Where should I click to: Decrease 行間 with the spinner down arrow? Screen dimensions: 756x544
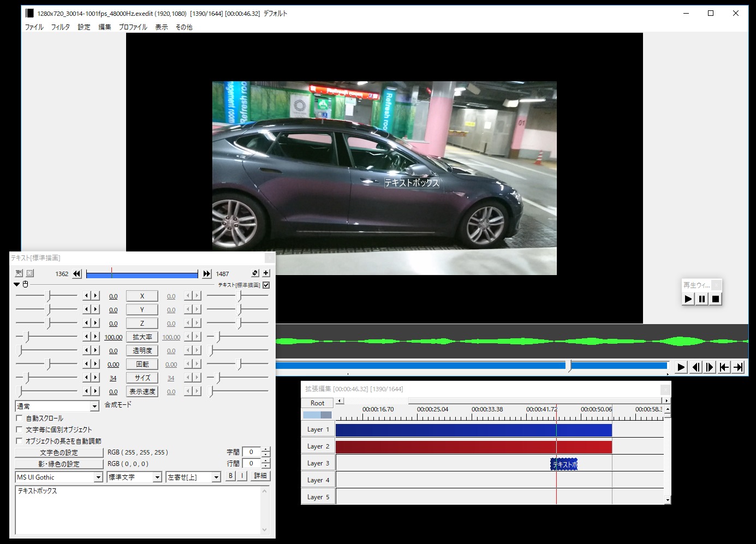266,466
